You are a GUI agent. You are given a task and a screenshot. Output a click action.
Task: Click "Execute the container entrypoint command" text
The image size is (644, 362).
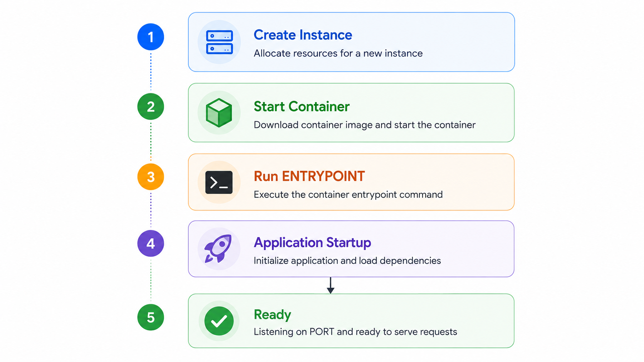coord(348,195)
